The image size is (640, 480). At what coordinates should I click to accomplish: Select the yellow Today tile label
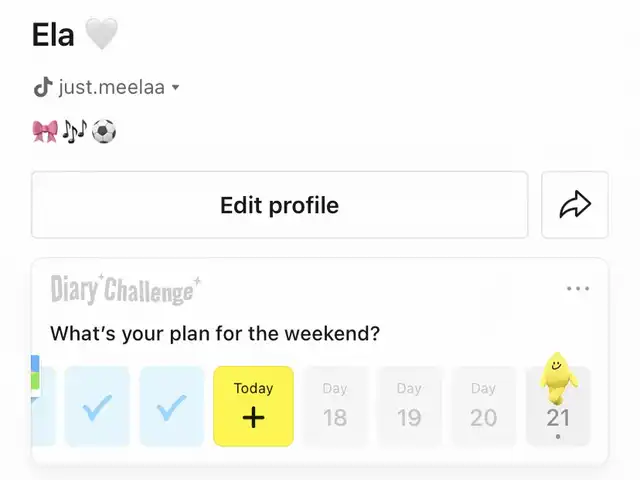click(x=253, y=388)
